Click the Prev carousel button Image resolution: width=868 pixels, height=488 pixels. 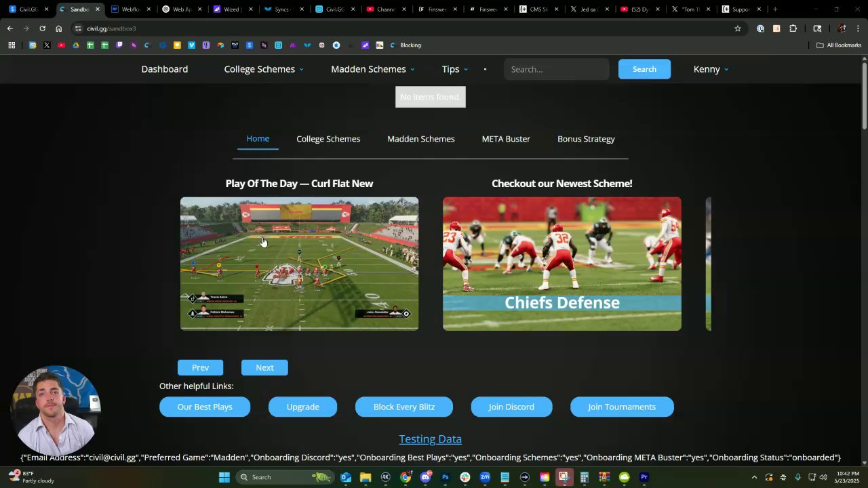tap(200, 367)
